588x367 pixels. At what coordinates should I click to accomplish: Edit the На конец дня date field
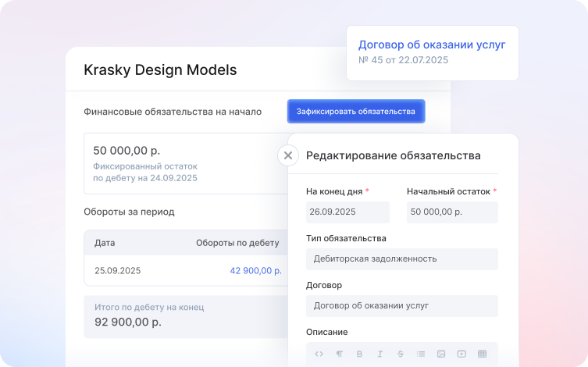(347, 212)
